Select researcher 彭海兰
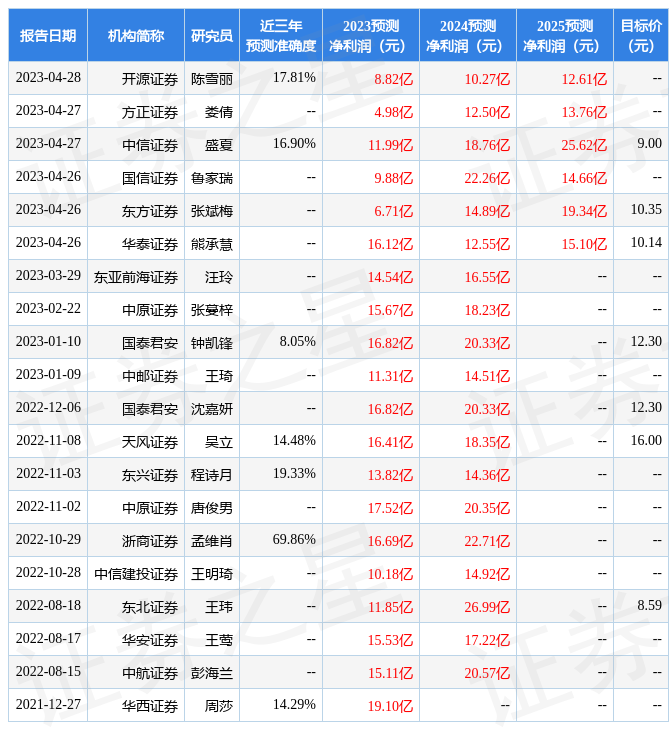The height and width of the screenshot is (730, 669). click(x=212, y=673)
